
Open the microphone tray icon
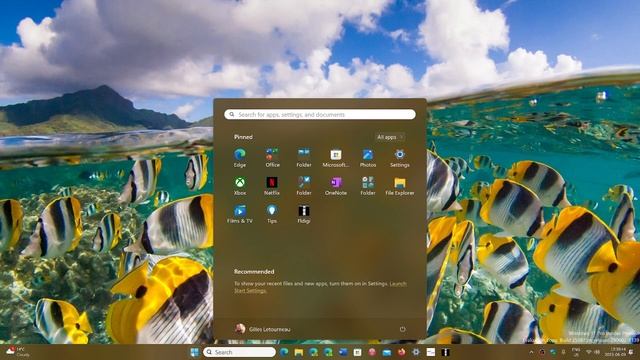[563, 352]
